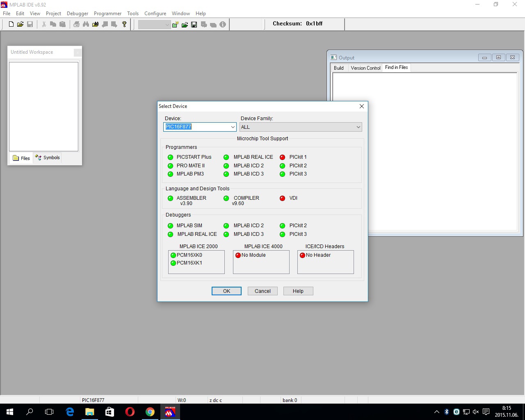
Task: Click the MPLAB IDE taskbar icon
Action: (x=170, y=412)
